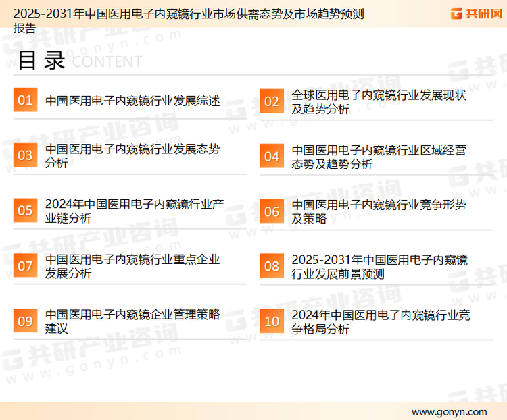This screenshot has height=420, width=507.
Task: Click the orange 08 number badge
Action: [x=272, y=266]
